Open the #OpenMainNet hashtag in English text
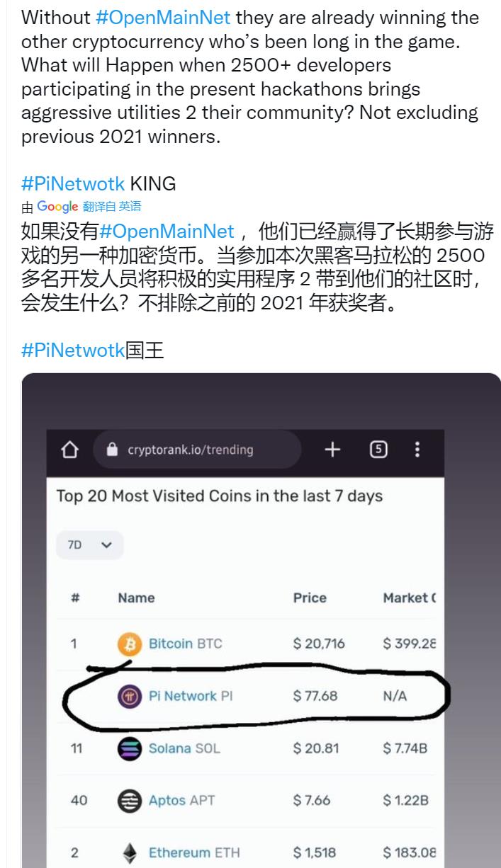This screenshot has height=868, width=501. click(x=162, y=17)
